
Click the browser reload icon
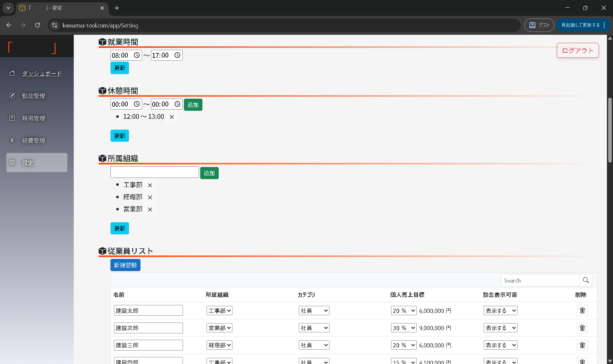[37, 25]
